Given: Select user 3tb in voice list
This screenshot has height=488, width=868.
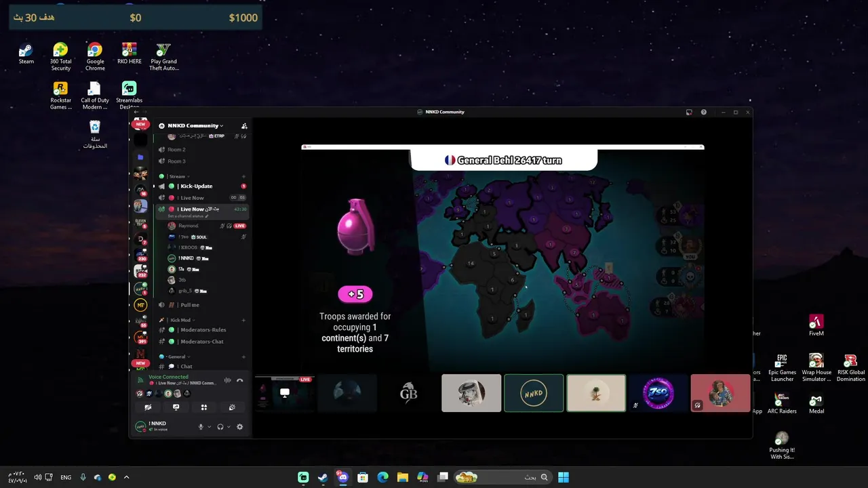Looking at the screenshot, I should coord(207,280).
